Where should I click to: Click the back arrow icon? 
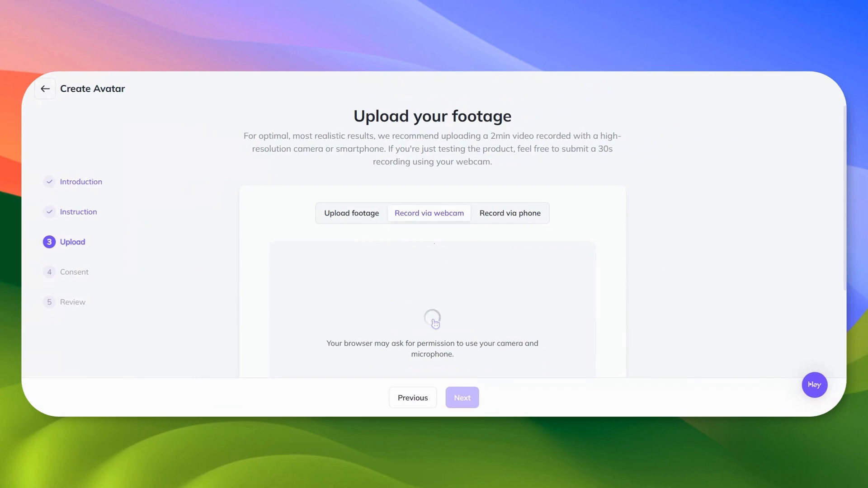click(45, 89)
